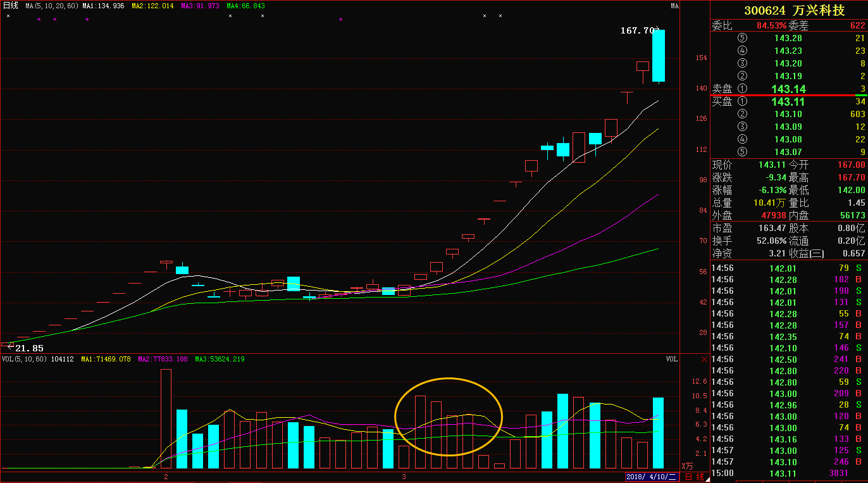This screenshot has width=868, height=483.
Task: Click the 换手 52.06% value
Action: coord(772,241)
